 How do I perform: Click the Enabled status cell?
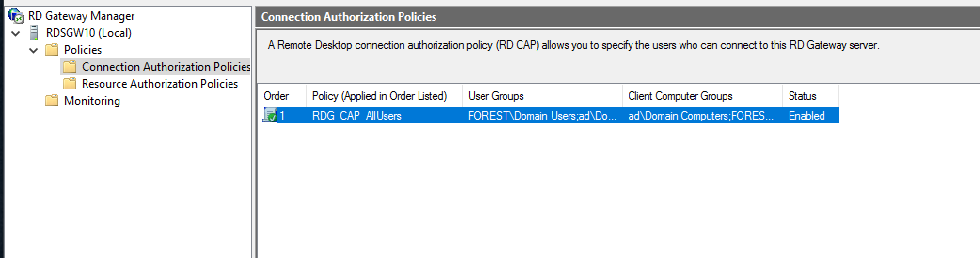[x=806, y=116]
